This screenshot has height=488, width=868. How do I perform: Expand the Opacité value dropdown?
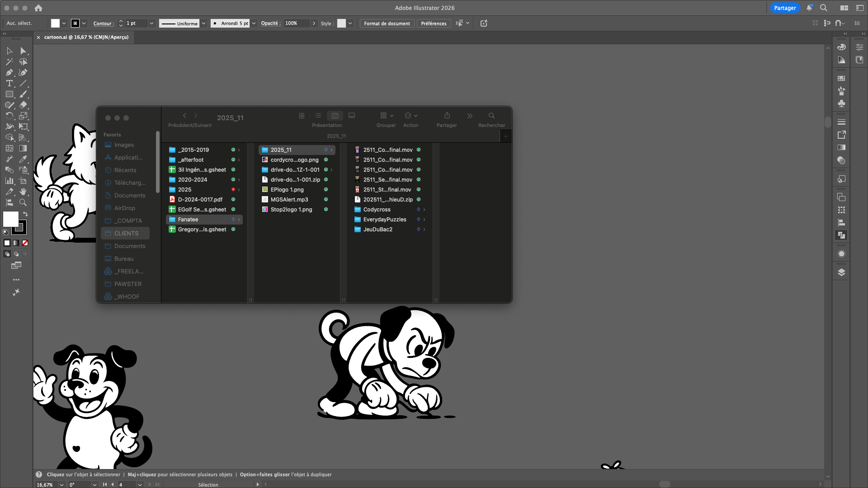(314, 23)
